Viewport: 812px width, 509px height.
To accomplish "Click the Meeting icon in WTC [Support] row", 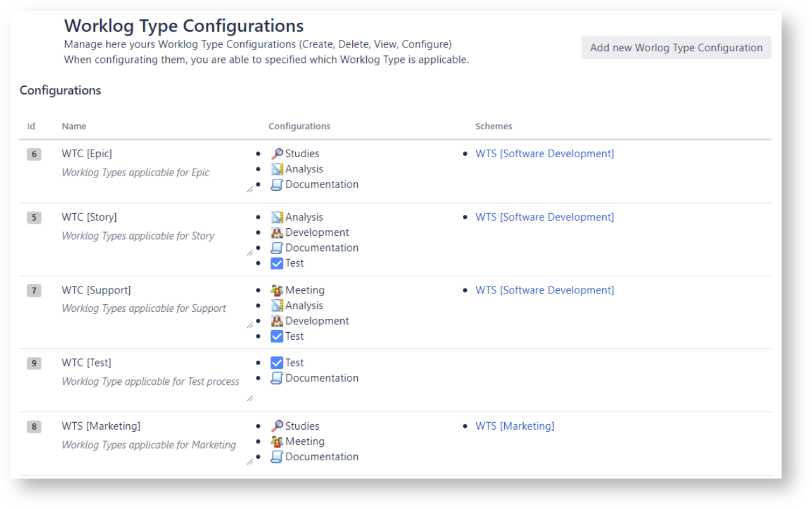I will coord(277,290).
